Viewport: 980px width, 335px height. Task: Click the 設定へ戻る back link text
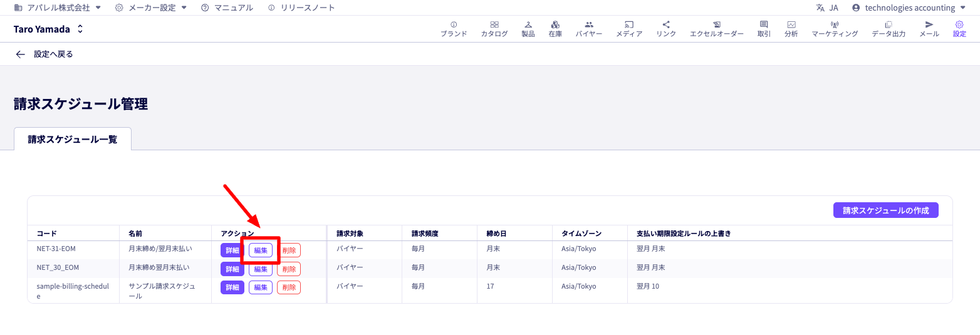click(x=53, y=54)
